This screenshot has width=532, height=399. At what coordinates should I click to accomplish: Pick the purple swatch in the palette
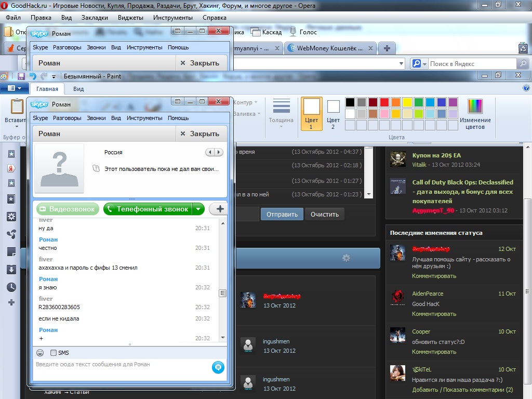tap(453, 102)
